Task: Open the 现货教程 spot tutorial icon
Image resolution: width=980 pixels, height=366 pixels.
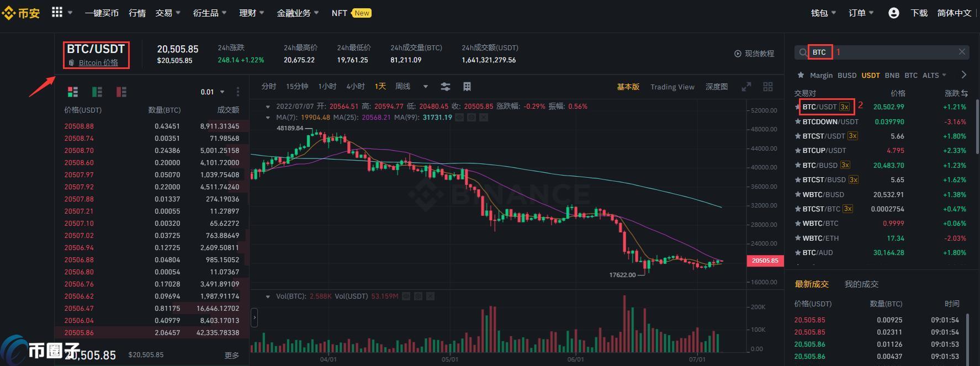Action: pyautogui.click(x=738, y=54)
